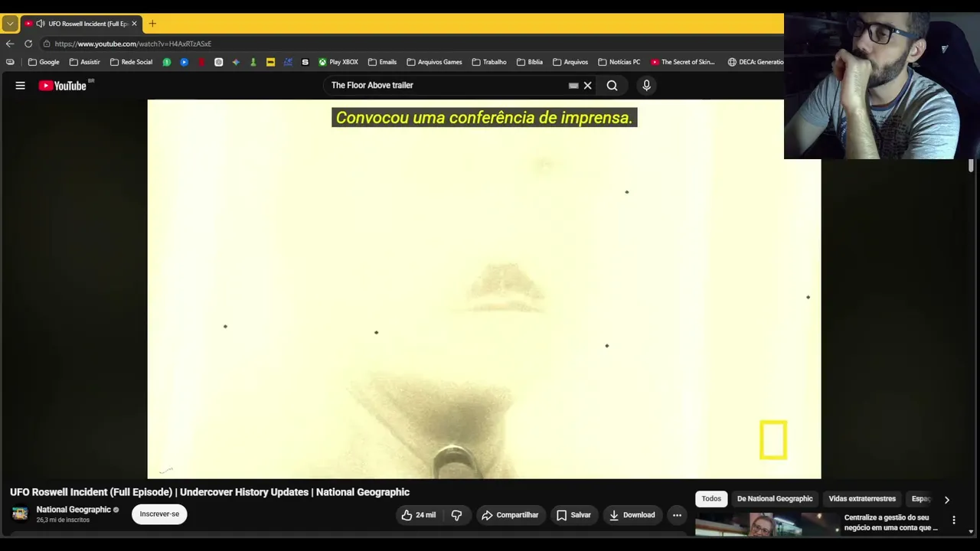Click the page vertical scrollbar thumb

pyautogui.click(x=971, y=165)
